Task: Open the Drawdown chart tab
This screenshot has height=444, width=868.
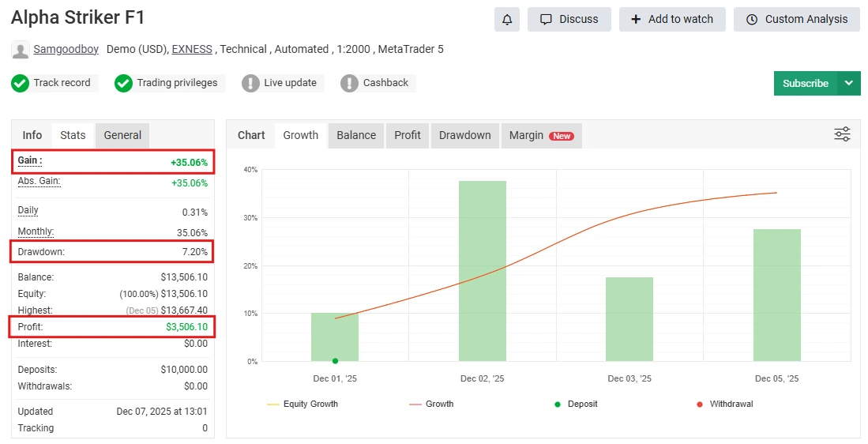Action: [464, 135]
